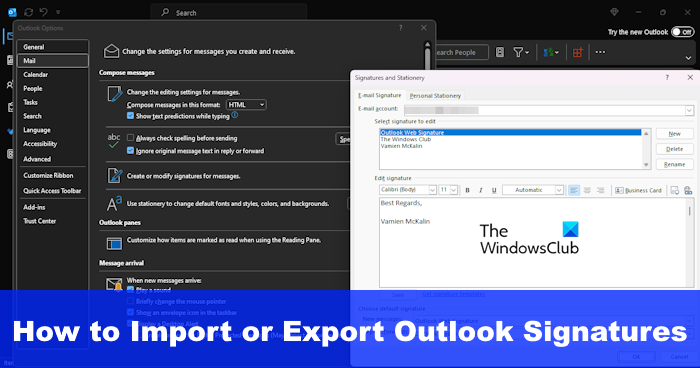This screenshot has height=368, width=700.
Task: Select Accessibility in Outlook Options sidebar
Action: pyautogui.click(x=53, y=144)
